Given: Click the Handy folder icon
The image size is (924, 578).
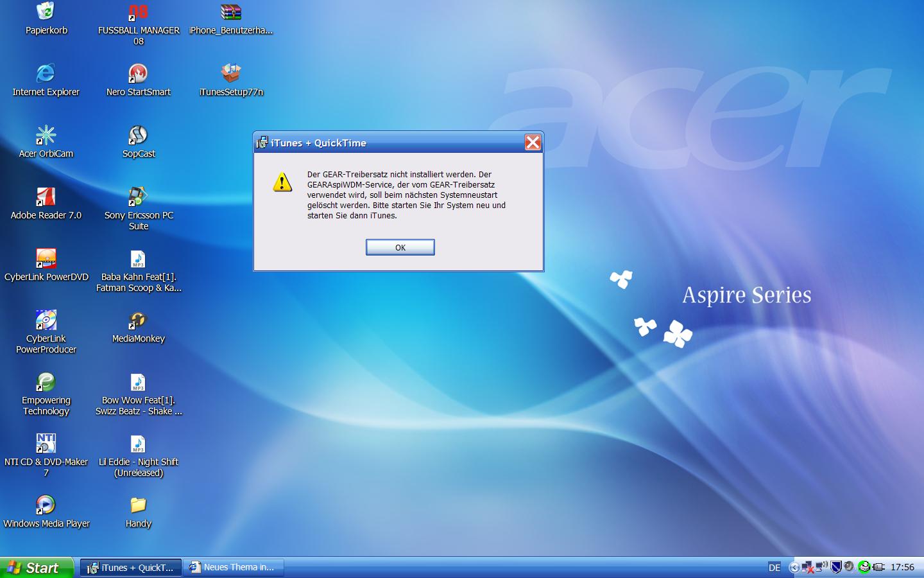Looking at the screenshot, I should (x=138, y=505).
